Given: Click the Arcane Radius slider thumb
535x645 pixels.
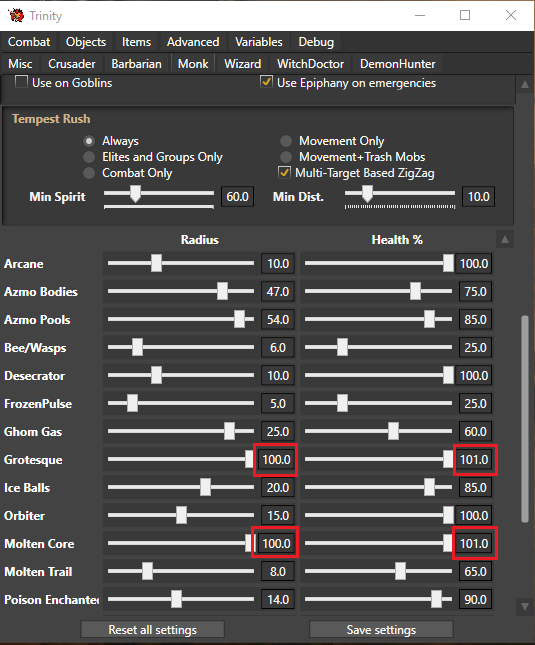Looking at the screenshot, I should click(x=156, y=263).
